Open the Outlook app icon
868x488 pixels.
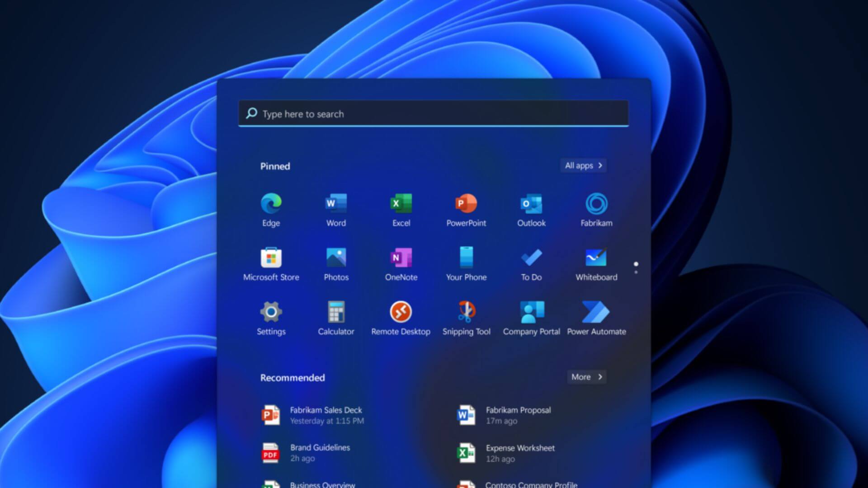click(x=531, y=204)
